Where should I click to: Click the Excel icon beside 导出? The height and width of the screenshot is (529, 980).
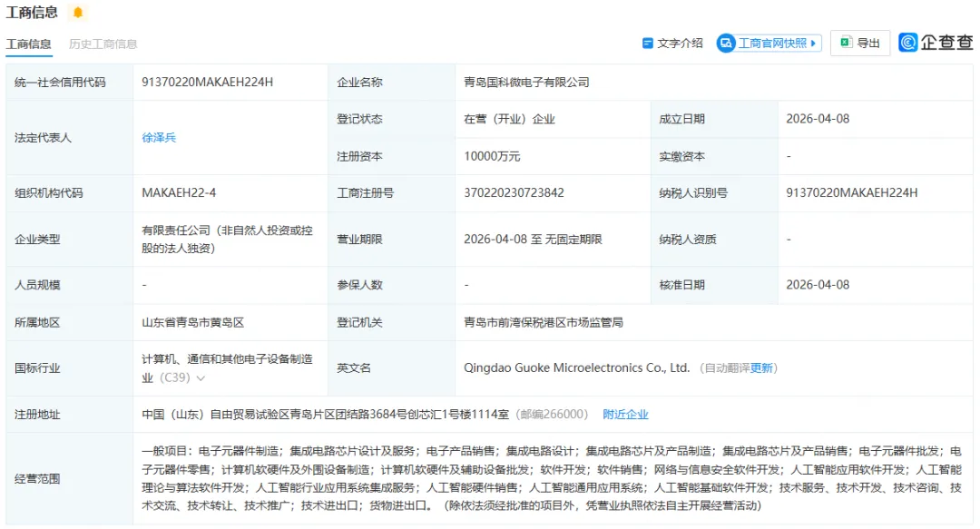click(x=846, y=43)
